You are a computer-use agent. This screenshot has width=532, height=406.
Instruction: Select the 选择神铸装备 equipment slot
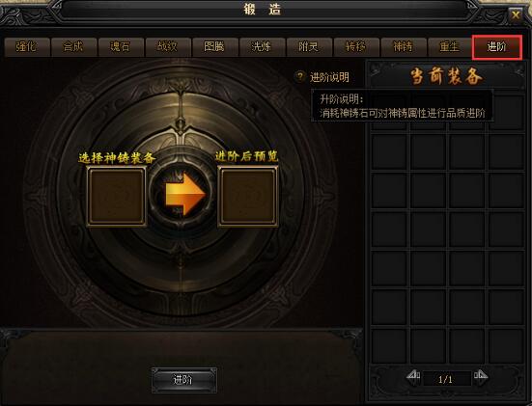coord(117,196)
